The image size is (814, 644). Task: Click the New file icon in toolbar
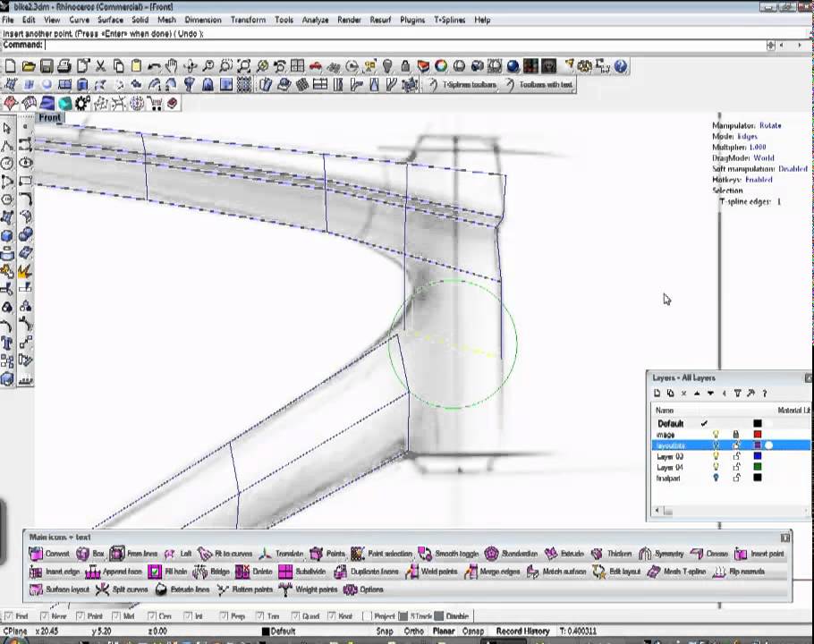[x=11, y=66]
